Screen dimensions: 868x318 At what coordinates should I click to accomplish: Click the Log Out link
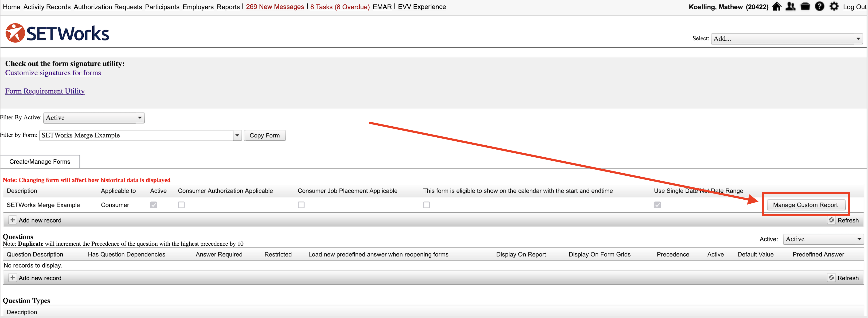coord(855,7)
